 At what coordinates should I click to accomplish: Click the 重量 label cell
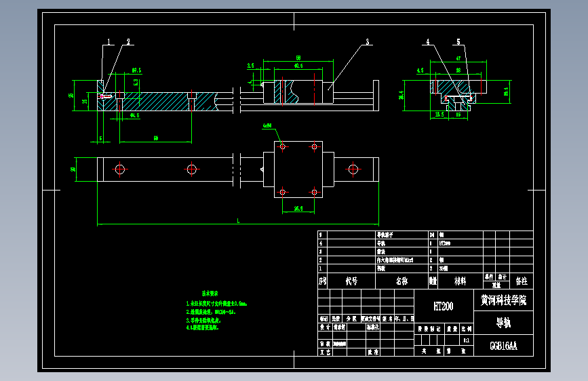452,329
